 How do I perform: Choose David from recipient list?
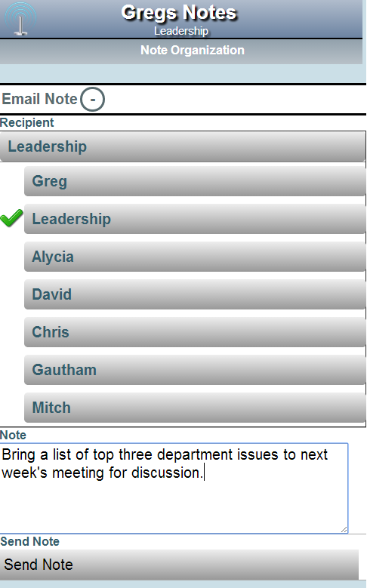click(x=195, y=294)
